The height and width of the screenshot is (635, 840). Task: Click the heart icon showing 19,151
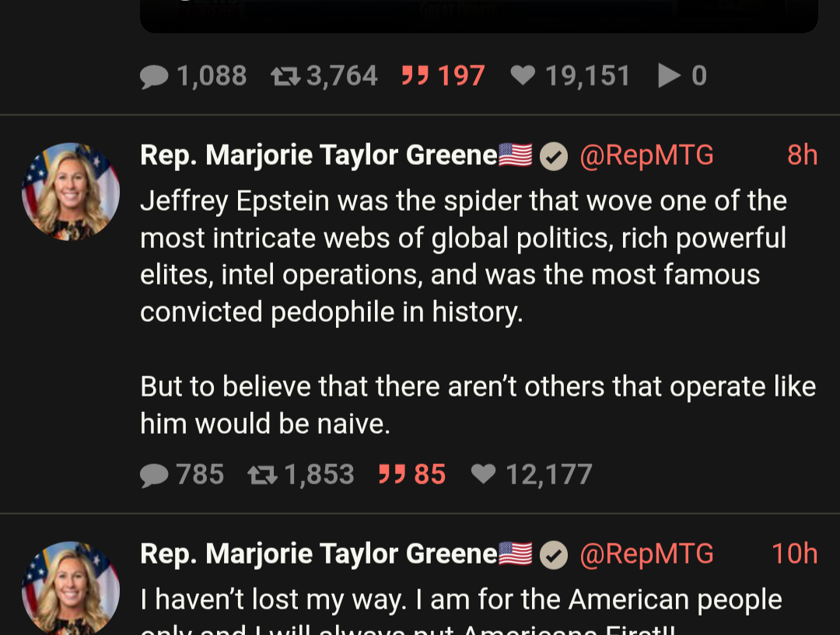coord(523,76)
